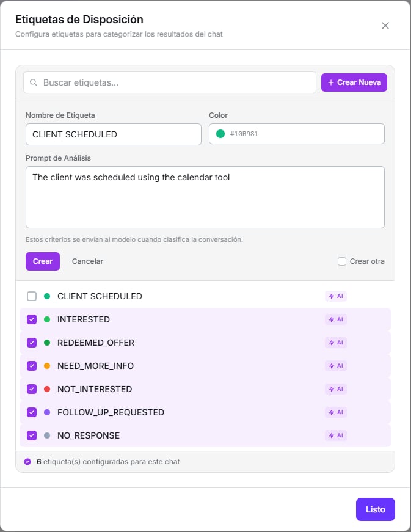The width and height of the screenshot is (411, 532).
Task: Uncheck the NEED_MORE_INFO checkbox
Action: (x=32, y=366)
